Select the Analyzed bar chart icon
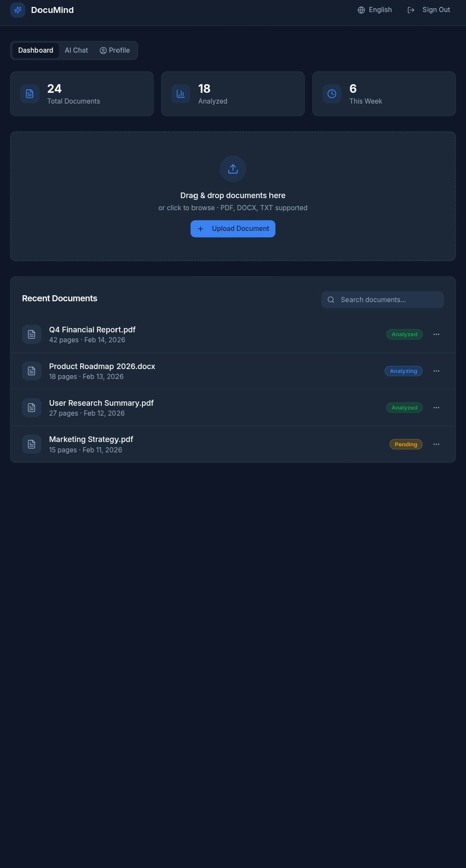 (181, 94)
